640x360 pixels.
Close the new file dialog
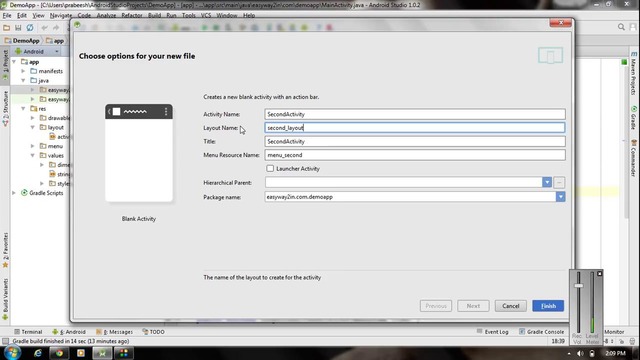point(560,23)
